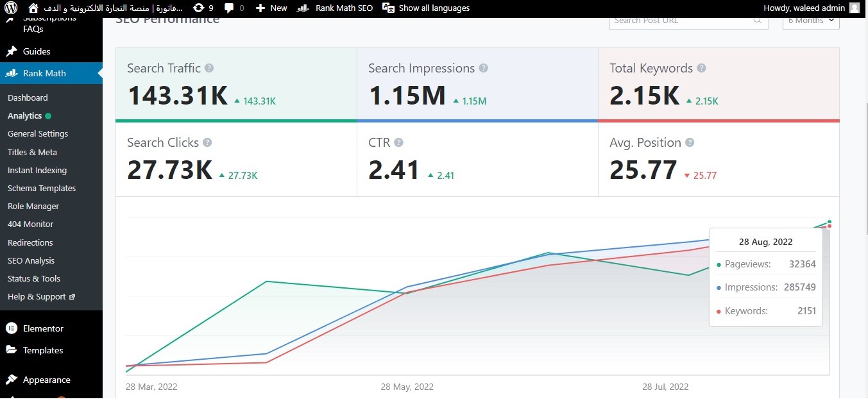The width and height of the screenshot is (868, 413).
Task: Click the Avg. Position help icon
Action: pos(690,142)
